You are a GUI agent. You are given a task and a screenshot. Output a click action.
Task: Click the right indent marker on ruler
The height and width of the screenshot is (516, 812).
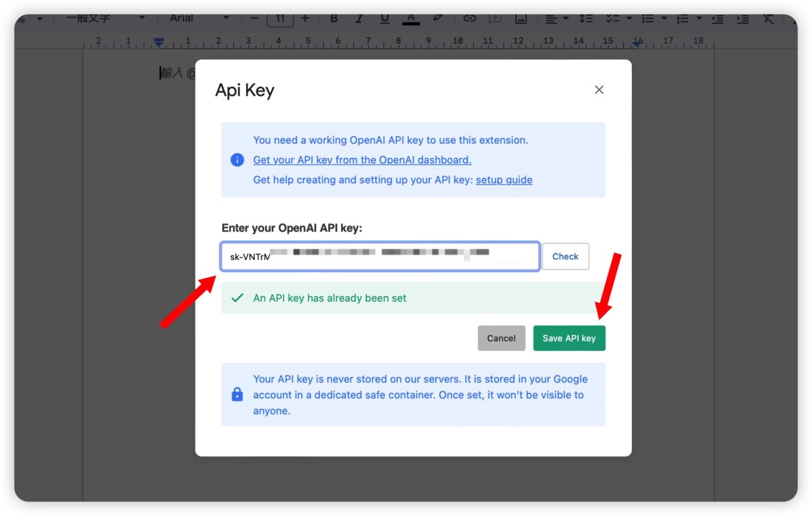(x=637, y=43)
